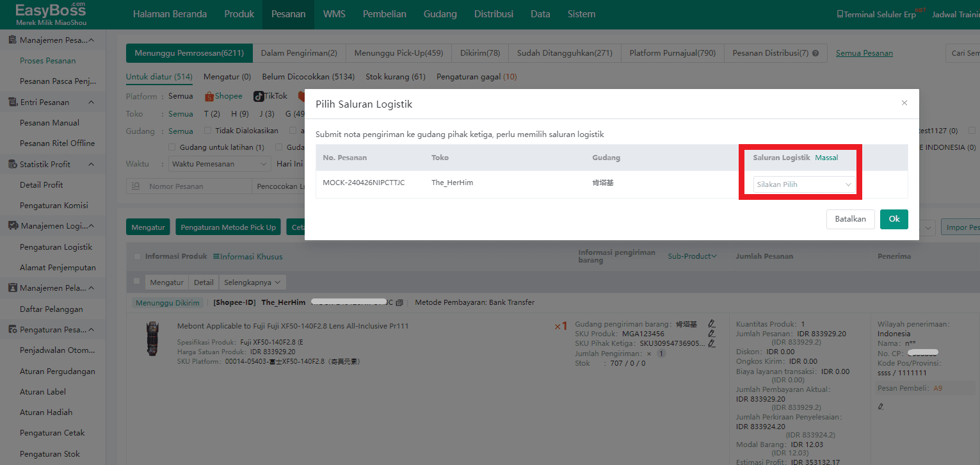Click help icon beside Pesanan Distribusi tab

click(815, 54)
